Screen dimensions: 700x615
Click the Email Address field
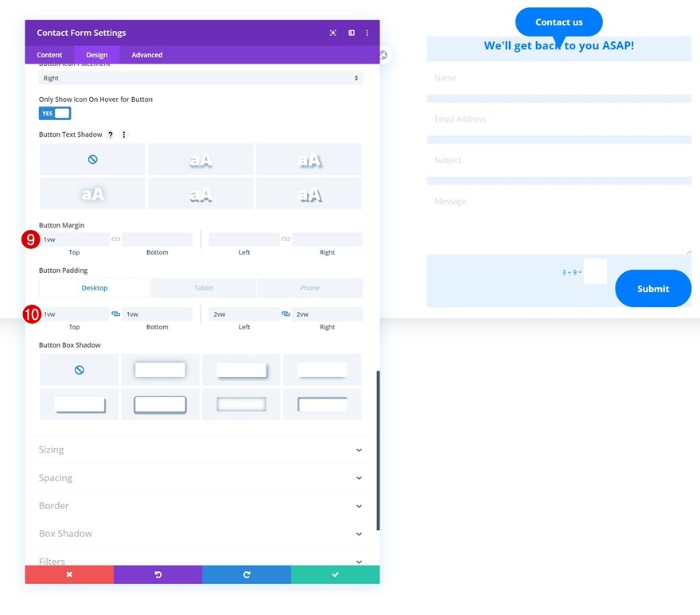[559, 119]
